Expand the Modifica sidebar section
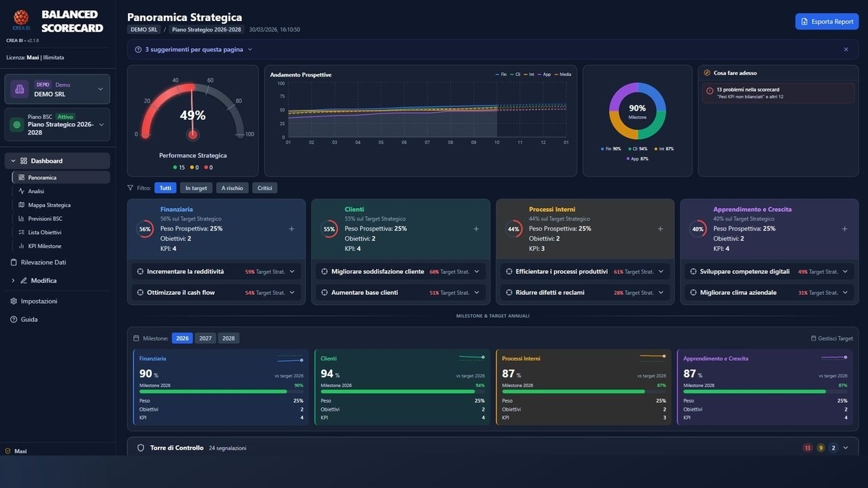 point(13,281)
